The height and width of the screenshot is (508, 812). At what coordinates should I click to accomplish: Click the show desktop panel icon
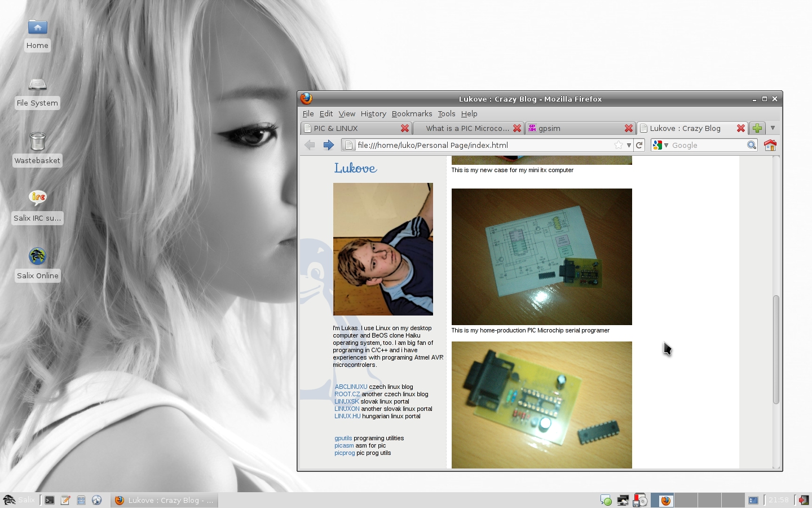tap(753, 500)
